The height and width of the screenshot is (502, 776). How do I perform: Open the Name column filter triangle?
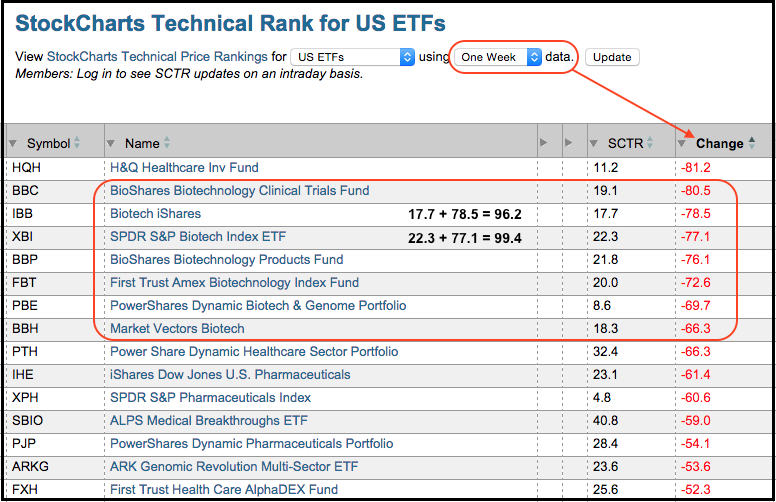coord(111,143)
